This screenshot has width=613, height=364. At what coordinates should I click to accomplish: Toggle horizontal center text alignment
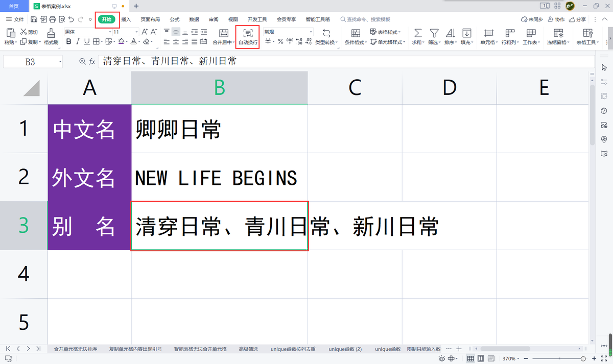[176, 41]
